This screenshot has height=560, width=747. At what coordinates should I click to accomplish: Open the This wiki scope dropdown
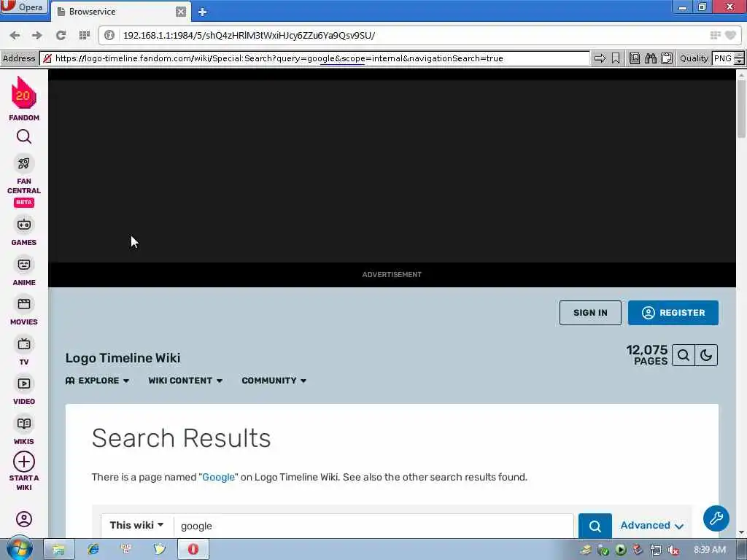(x=136, y=525)
